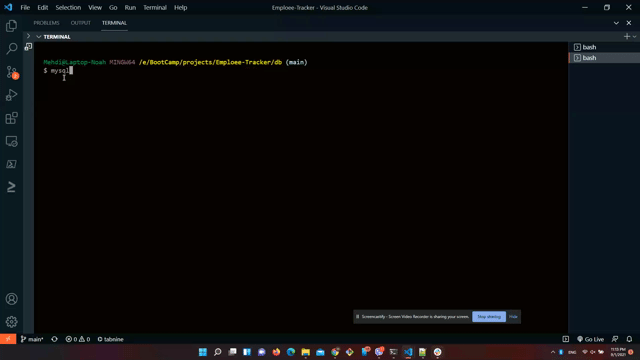Select the first bash terminal entry
640x360 pixels.
604,47
